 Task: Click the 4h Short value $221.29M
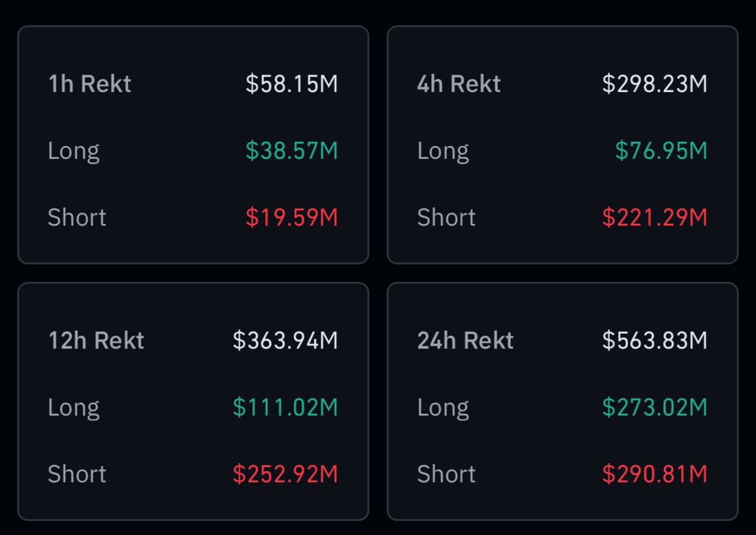[x=654, y=217]
